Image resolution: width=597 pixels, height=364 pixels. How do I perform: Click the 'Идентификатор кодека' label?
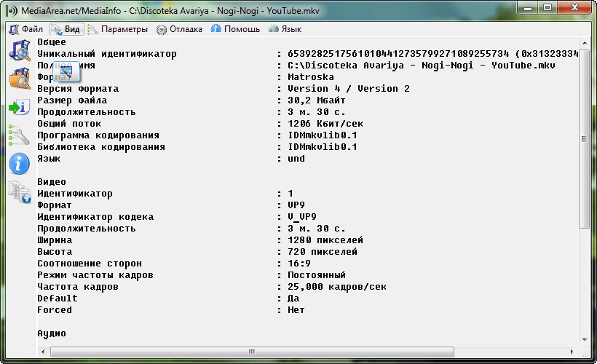pos(95,217)
